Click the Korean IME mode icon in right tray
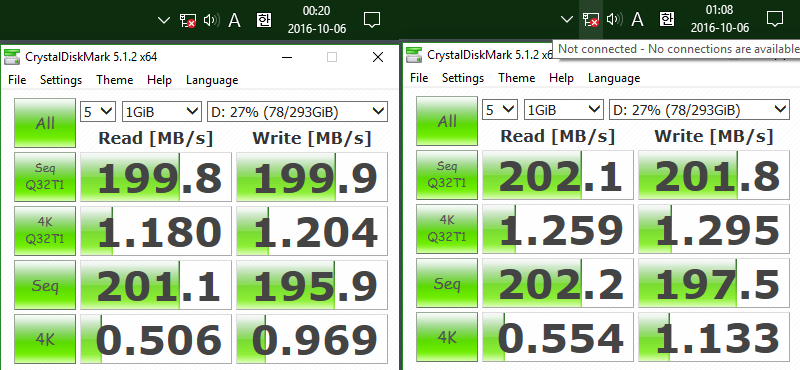The width and height of the screenshot is (800, 370). [x=666, y=19]
